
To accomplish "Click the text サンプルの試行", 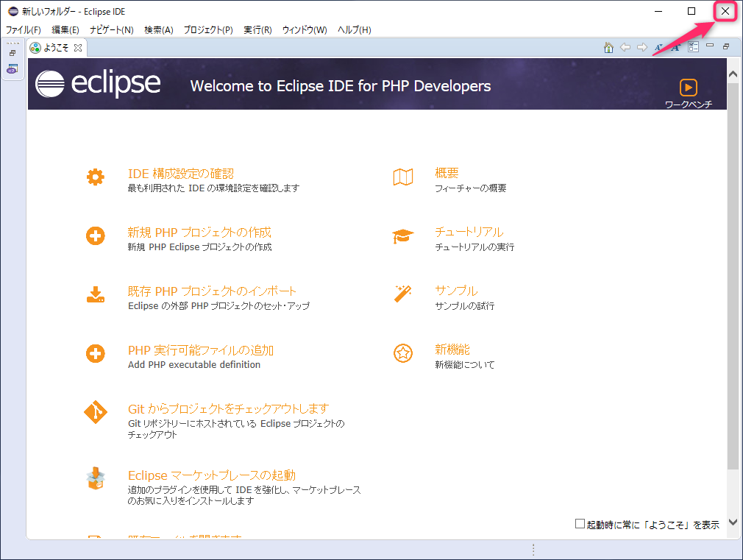I will click(x=465, y=306).
